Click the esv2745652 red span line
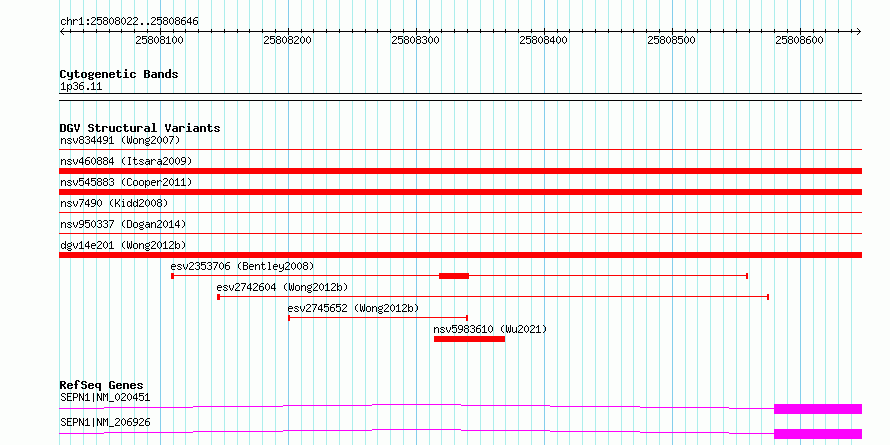This screenshot has height=445, width=890. point(377,318)
